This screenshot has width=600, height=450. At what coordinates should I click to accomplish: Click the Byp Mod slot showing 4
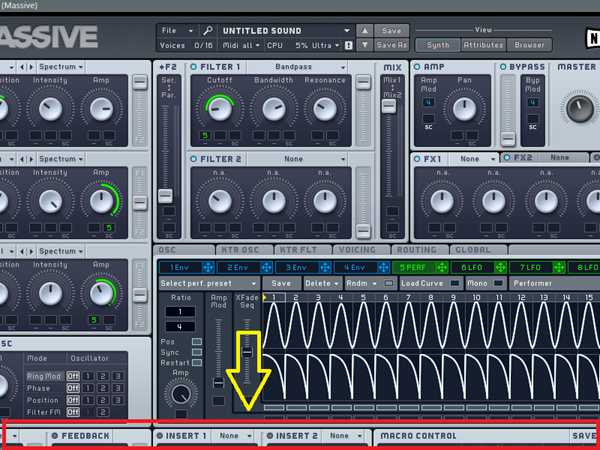532,103
